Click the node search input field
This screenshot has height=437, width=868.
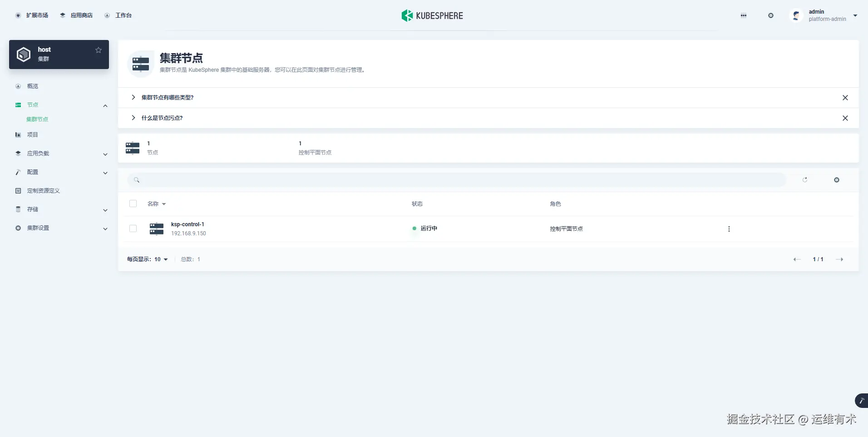pyautogui.click(x=456, y=180)
